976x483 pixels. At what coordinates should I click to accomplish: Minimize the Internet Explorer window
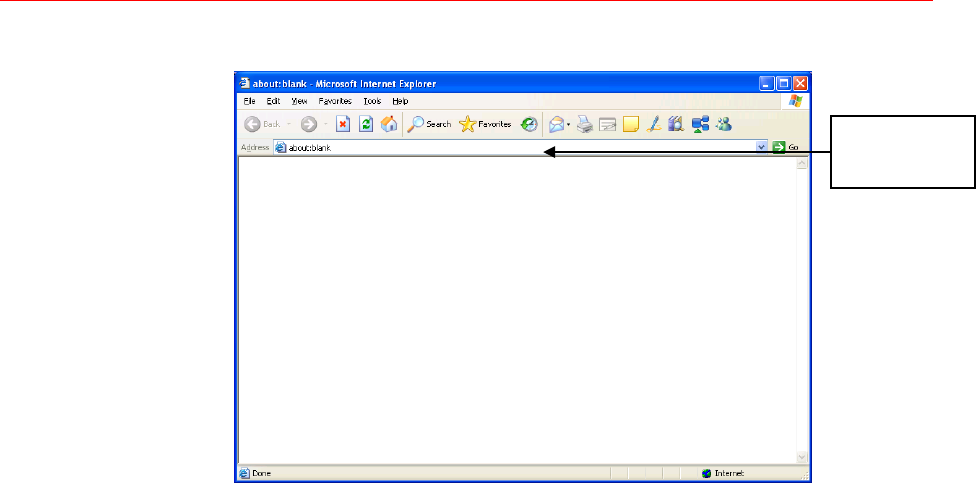[767, 83]
